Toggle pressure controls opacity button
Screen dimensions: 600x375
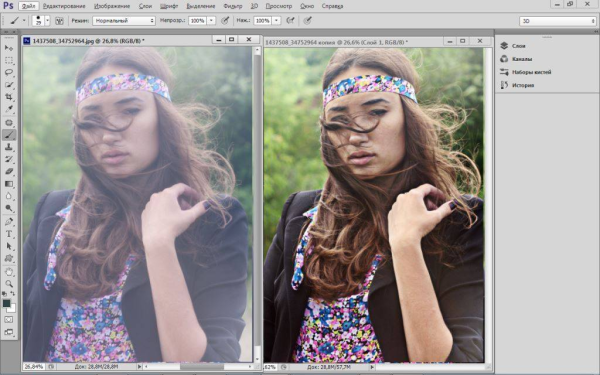225,21
